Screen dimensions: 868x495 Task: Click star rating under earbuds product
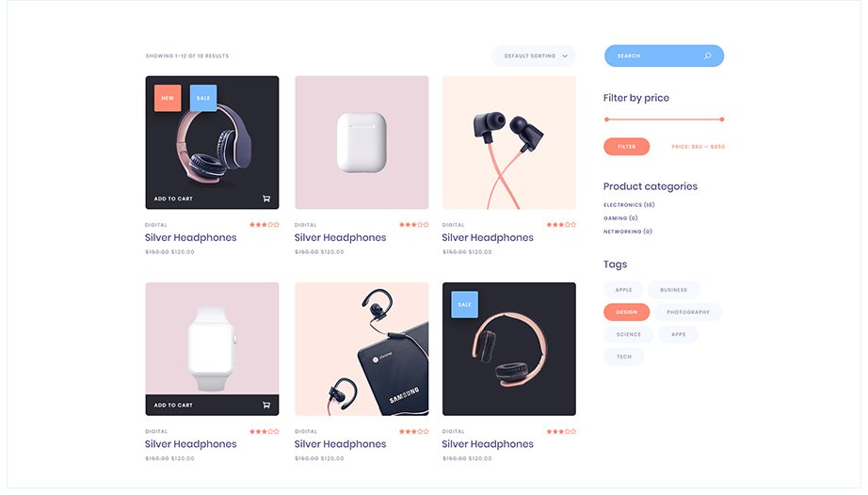click(561, 225)
